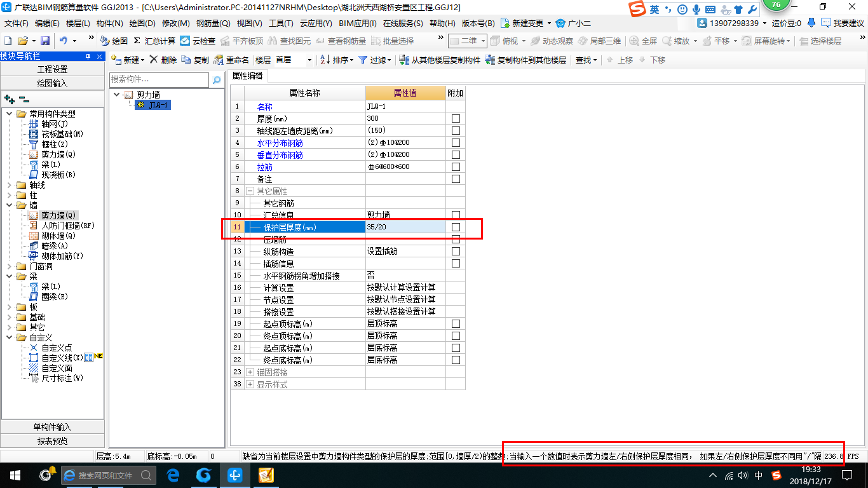The width and height of the screenshot is (868, 488).
Task: Click the open folder icon
Action: (x=23, y=41)
